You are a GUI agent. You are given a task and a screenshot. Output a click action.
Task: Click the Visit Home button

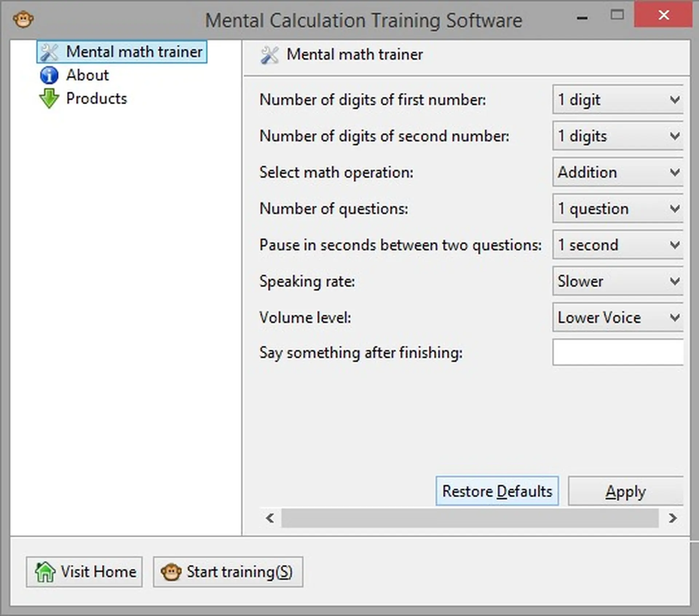[84, 572]
